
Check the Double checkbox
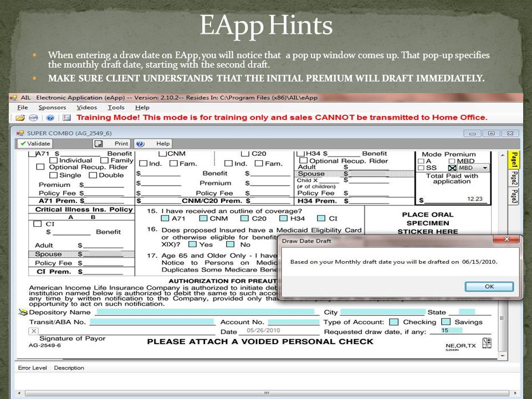pos(93,175)
